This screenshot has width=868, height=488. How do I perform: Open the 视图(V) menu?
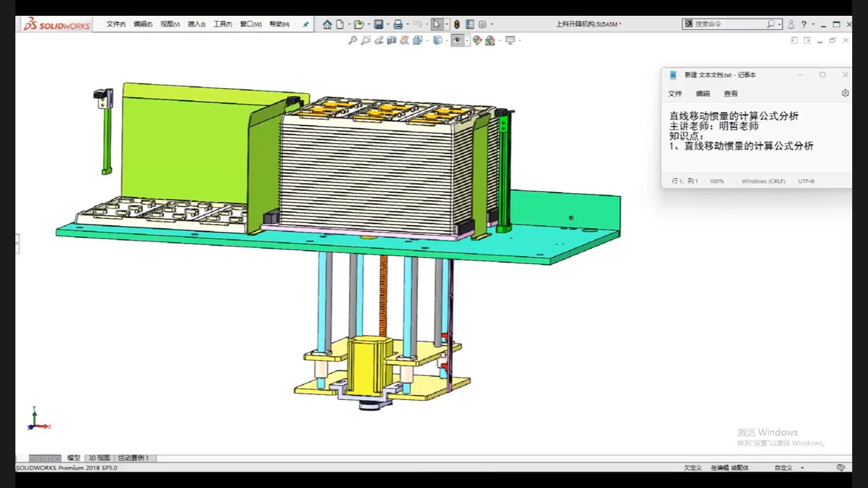[170, 24]
